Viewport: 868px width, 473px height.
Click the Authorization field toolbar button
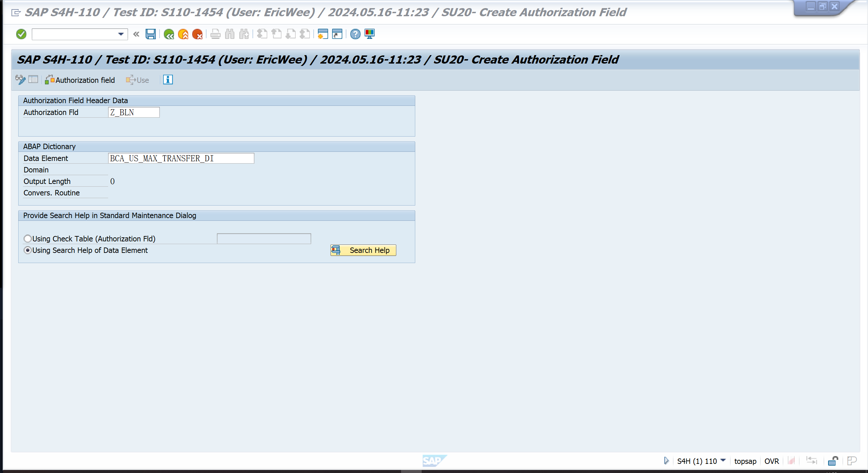(80, 80)
